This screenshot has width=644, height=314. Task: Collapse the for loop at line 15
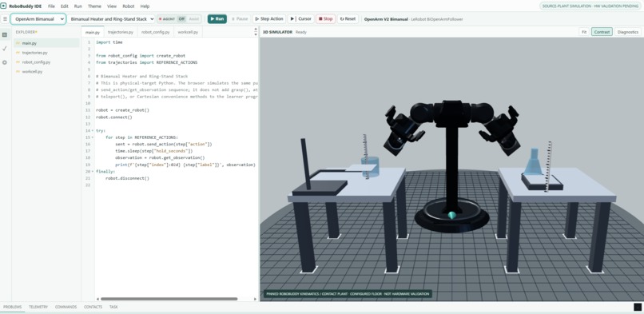tap(93, 137)
